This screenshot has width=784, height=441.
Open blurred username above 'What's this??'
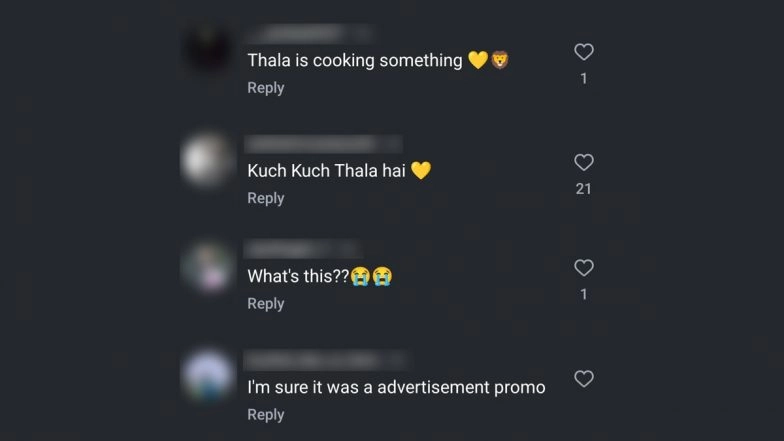302,249
